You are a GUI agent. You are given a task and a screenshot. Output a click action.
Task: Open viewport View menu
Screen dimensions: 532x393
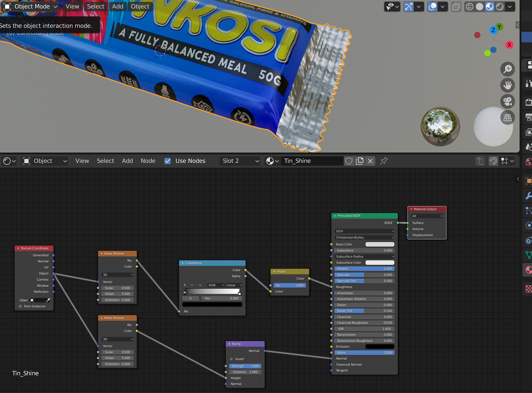tap(72, 6)
